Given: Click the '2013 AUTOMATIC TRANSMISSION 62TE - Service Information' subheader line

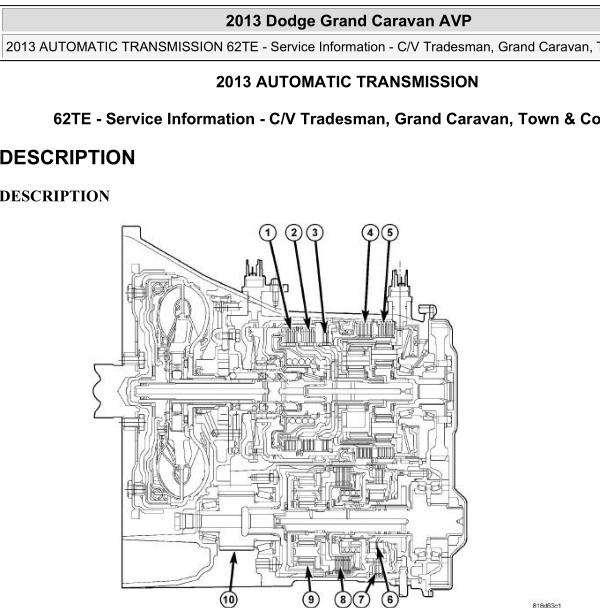Looking at the screenshot, I should (303, 47).
